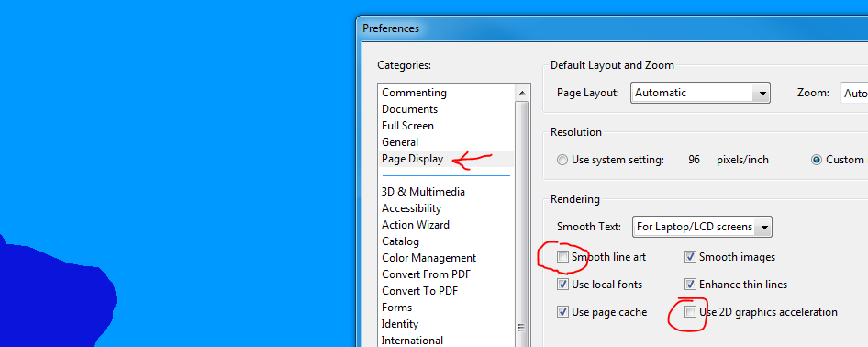This screenshot has height=347, width=868.
Task: Open the Page Layout dropdown
Action: pyautogui.click(x=700, y=93)
